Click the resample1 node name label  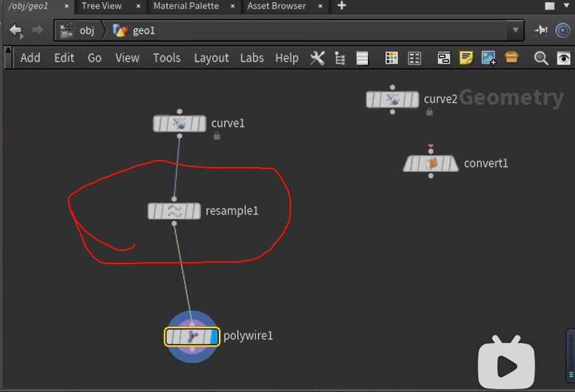click(232, 210)
